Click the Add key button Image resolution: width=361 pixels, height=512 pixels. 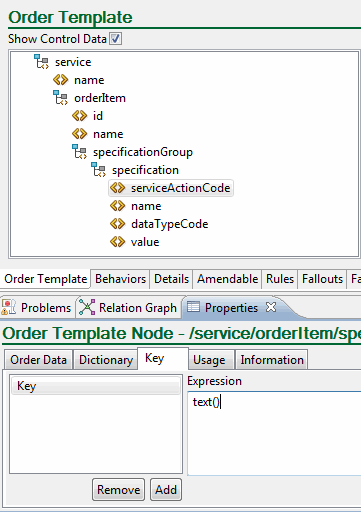[x=166, y=489]
